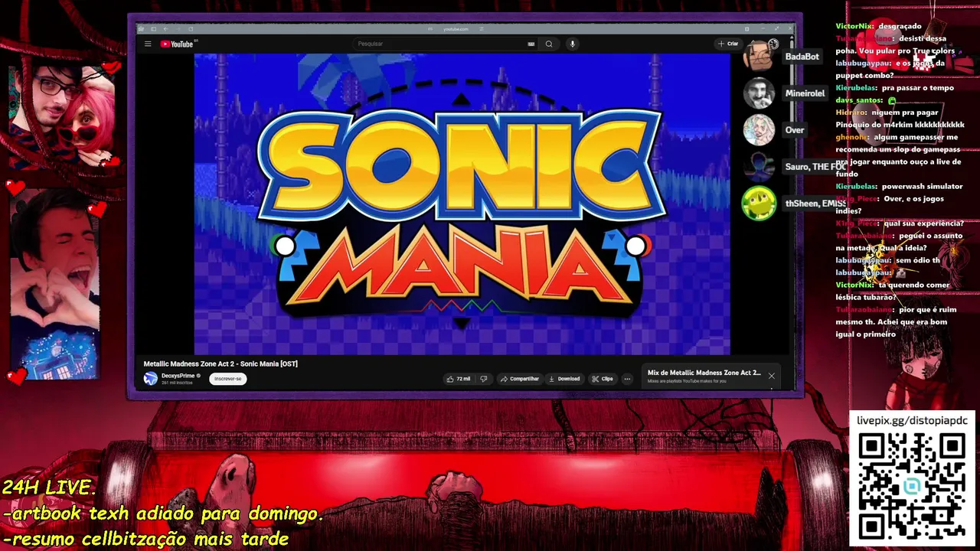
Task: Click the Compartilhar share button
Action: [x=519, y=378]
